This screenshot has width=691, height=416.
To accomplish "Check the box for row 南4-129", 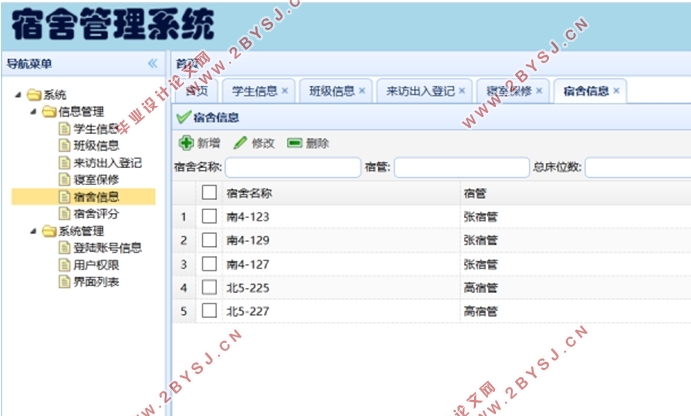I will tap(209, 240).
